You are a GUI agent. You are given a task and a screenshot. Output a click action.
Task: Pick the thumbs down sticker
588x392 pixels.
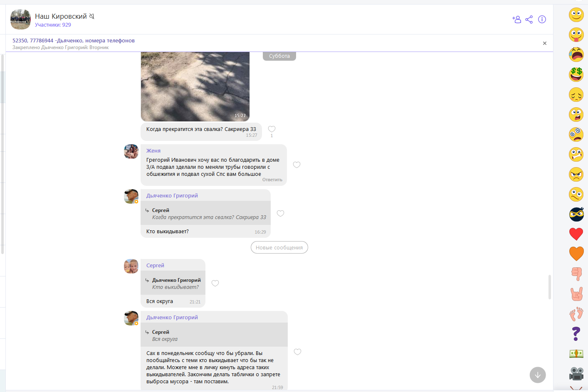(576, 274)
